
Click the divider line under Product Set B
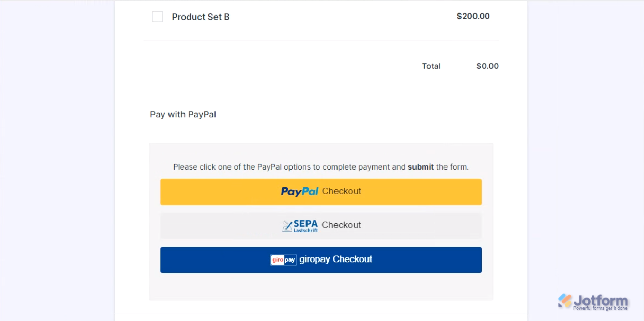pyautogui.click(x=321, y=41)
